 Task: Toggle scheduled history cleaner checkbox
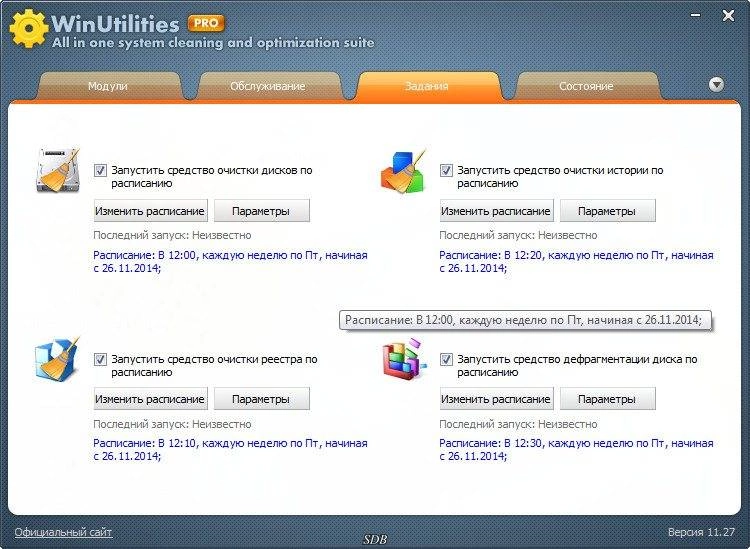pyautogui.click(x=446, y=170)
